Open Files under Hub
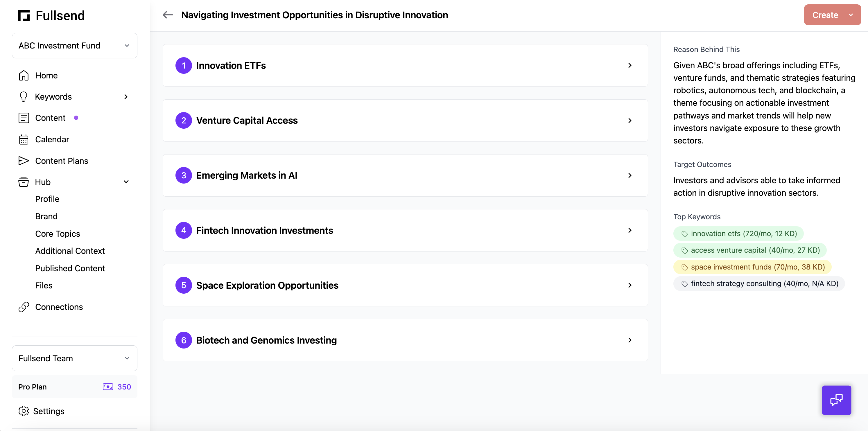This screenshot has height=431, width=868. (44, 285)
